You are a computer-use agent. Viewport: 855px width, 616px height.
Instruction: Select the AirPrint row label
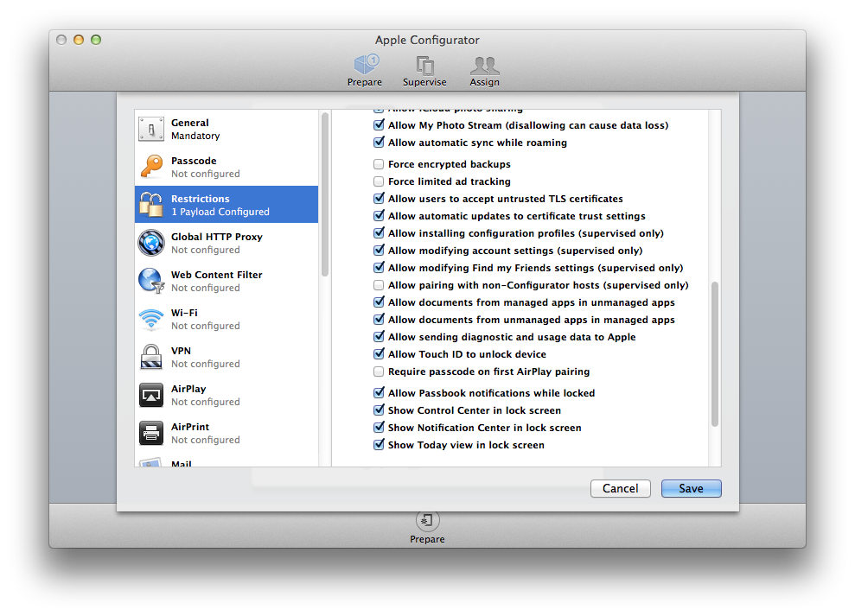click(x=189, y=427)
